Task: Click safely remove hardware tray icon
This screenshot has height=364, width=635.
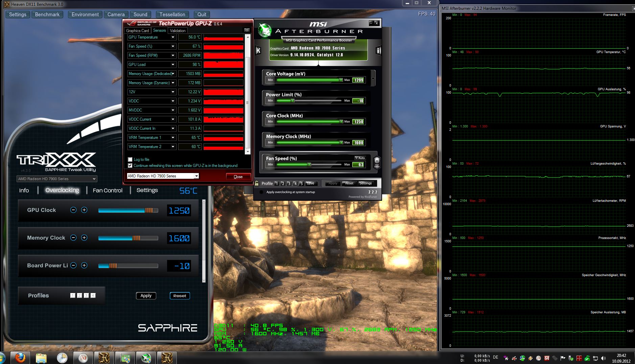Action: pyautogui.click(x=571, y=358)
